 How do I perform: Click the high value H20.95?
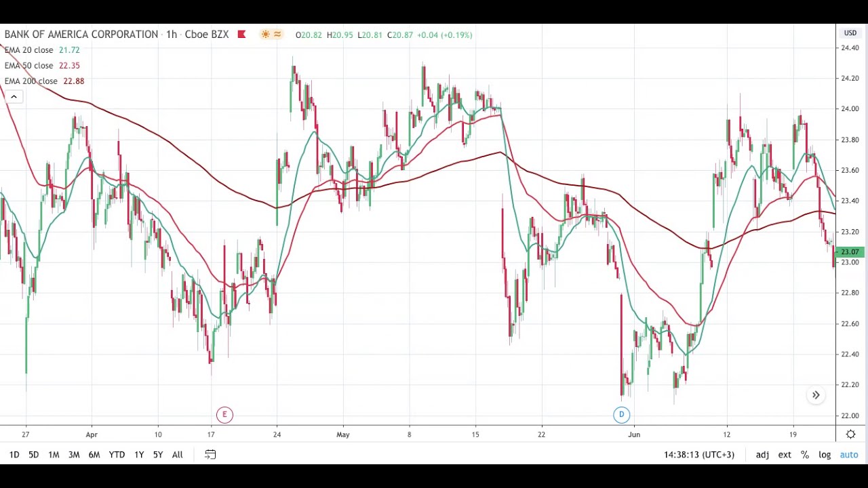pos(340,35)
